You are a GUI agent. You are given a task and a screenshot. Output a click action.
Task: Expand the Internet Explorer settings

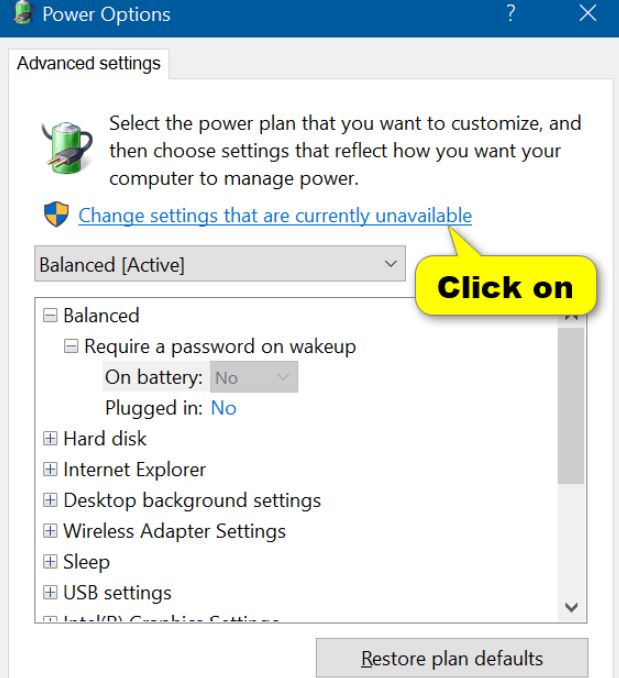(50, 470)
